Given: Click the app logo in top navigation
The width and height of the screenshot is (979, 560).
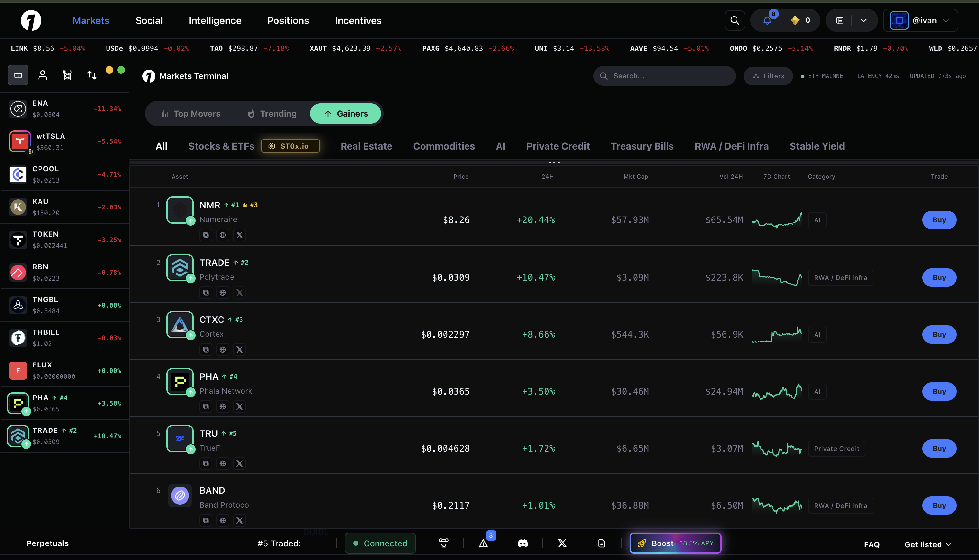Looking at the screenshot, I should [31, 20].
